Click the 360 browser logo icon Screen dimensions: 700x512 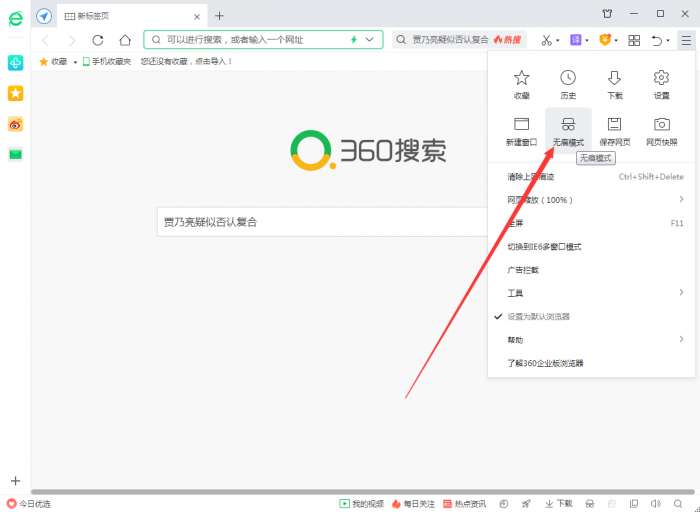pos(16,18)
